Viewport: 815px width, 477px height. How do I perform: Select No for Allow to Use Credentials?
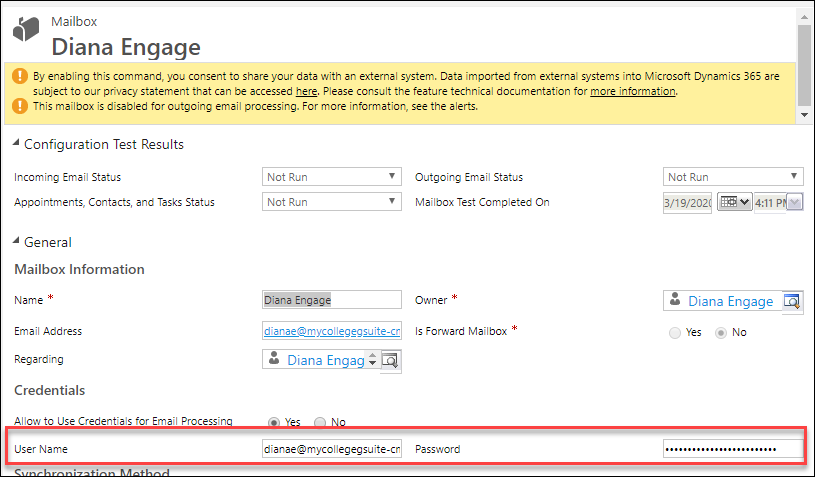[x=321, y=422]
